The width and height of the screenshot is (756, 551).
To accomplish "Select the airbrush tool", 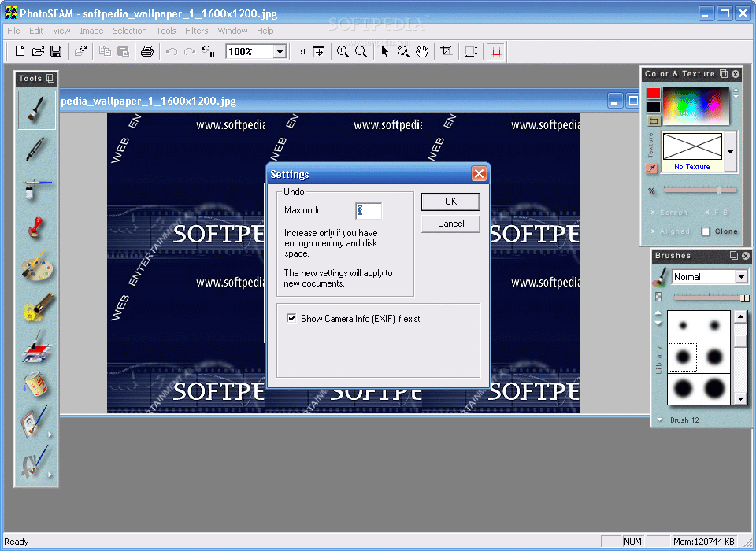I will [37, 189].
